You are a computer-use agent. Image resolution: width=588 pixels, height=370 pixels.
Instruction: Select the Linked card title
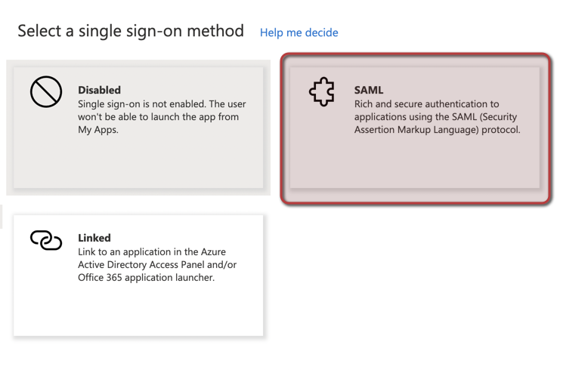[x=94, y=238]
